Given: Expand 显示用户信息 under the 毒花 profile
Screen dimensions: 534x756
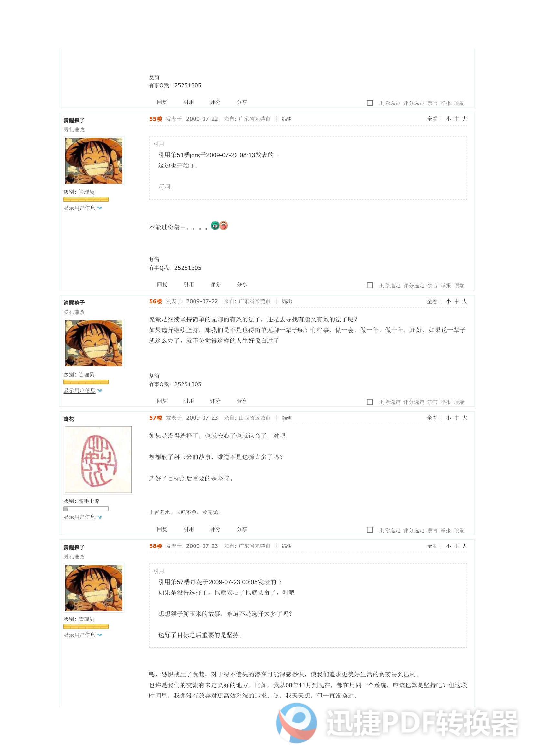Looking at the screenshot, I should (79, 517).
